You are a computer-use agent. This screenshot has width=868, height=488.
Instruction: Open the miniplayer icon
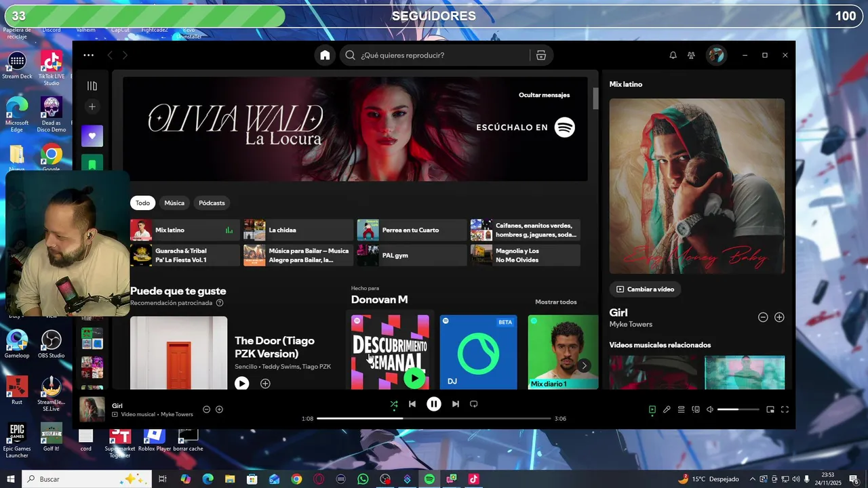tap(770, 409)
